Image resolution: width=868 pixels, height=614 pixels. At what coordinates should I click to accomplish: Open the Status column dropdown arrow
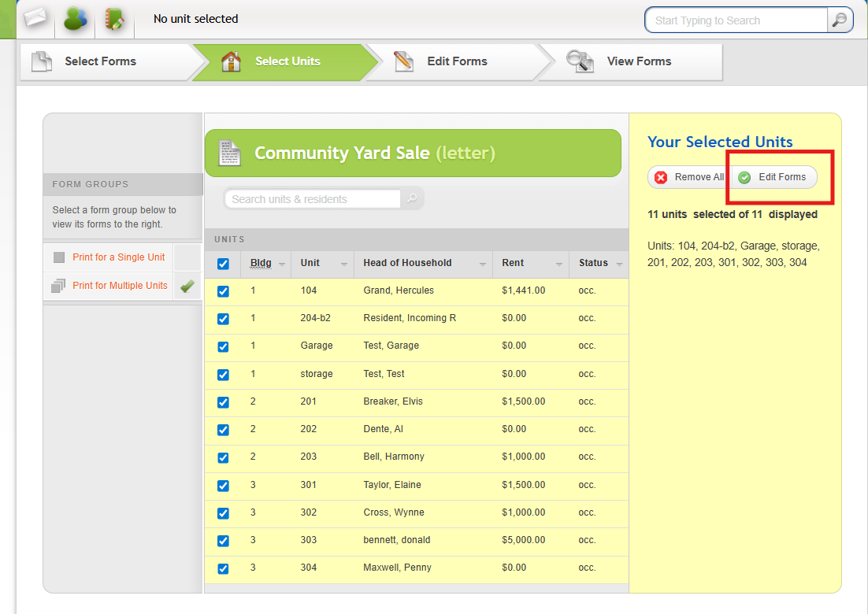tap(619, 264)
